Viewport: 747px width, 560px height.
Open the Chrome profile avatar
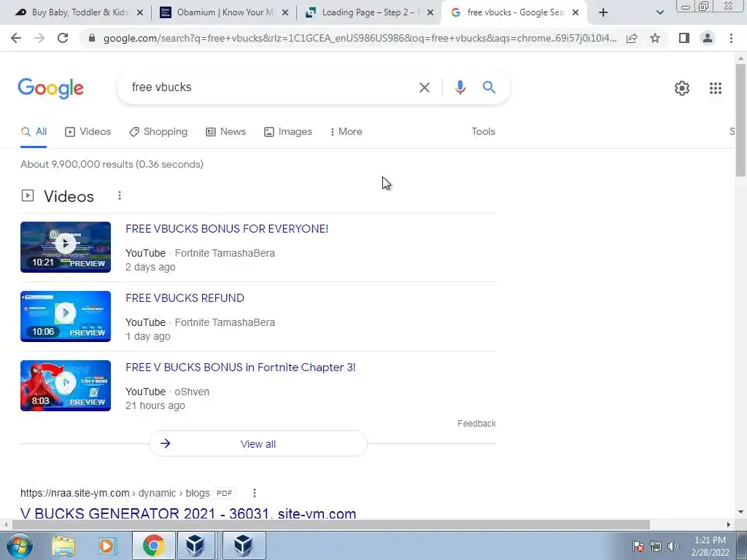708,38
